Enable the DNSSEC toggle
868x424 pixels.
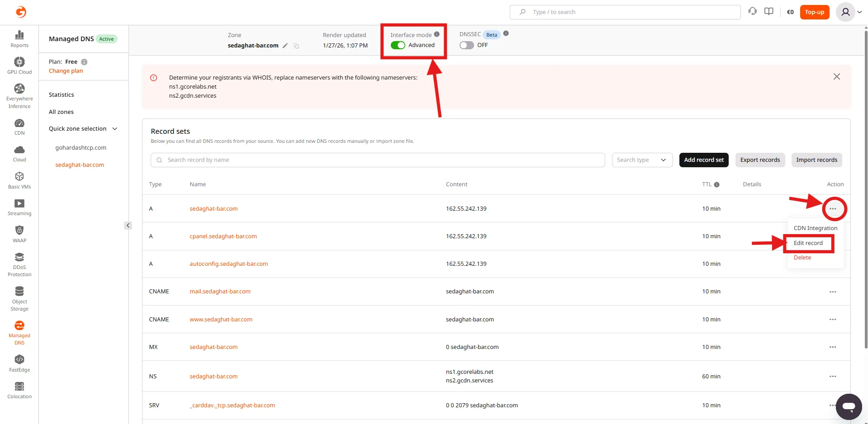pyautogui.click(x=466, y=45)
